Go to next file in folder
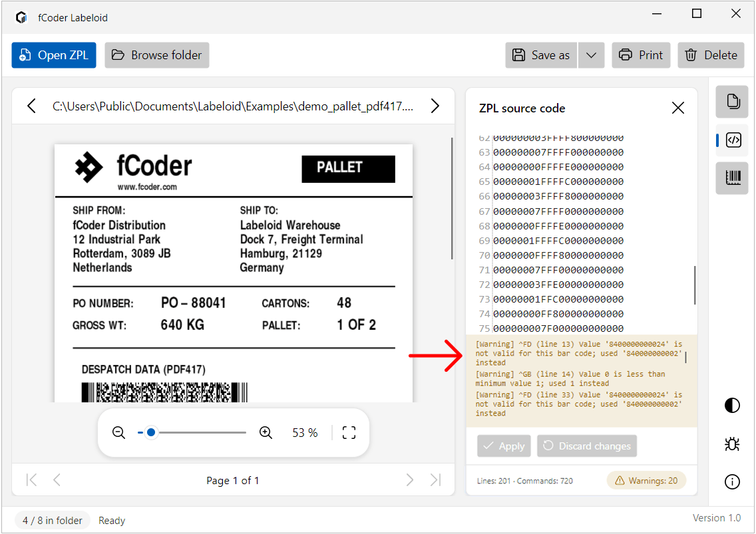The image size is (756, 534). [x=435, y=106]
